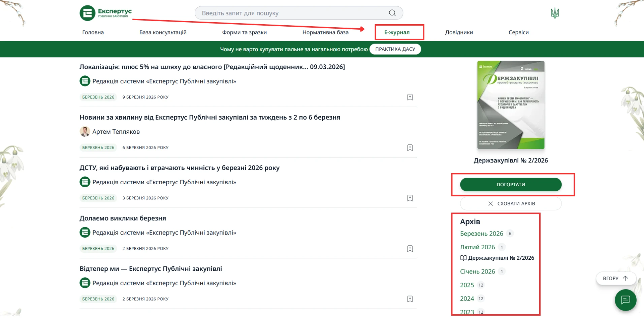Click the ПОГОРТАТИ button

pos(511,184)
